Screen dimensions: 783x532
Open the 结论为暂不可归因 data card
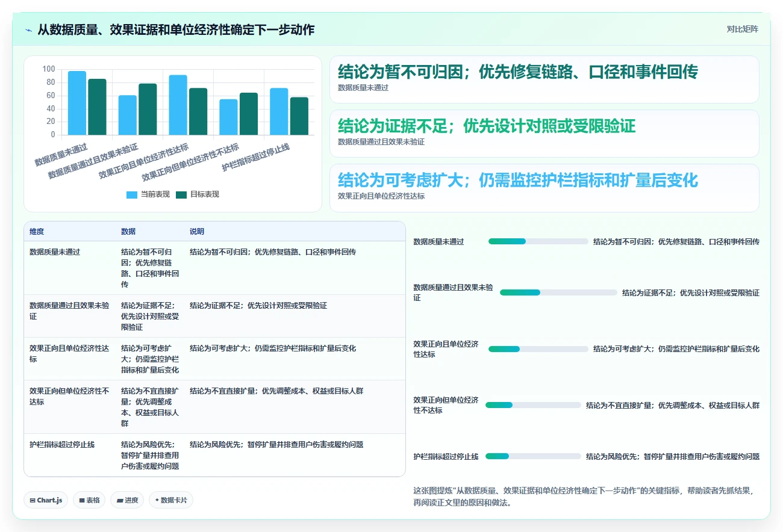coord(544,79)
